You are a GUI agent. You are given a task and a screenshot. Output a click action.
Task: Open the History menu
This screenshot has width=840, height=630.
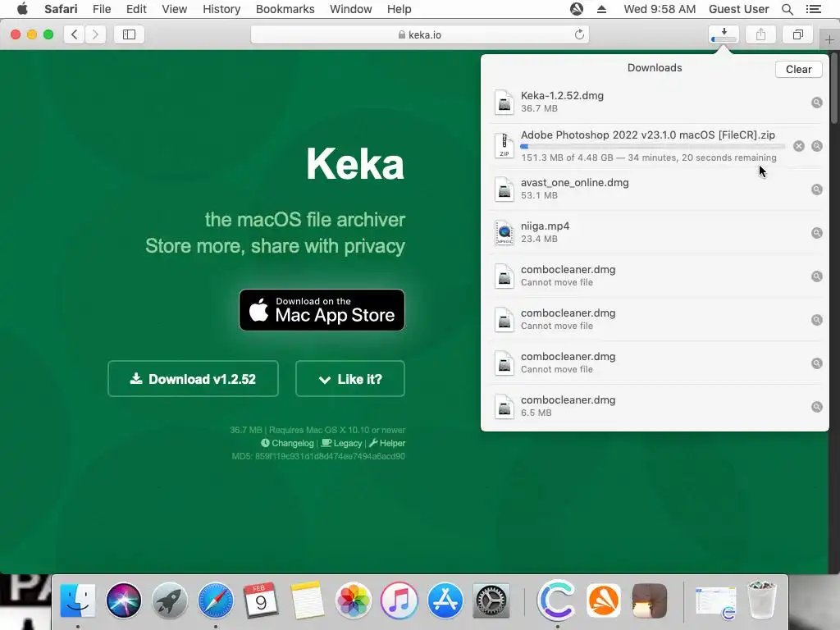coord(221,9)
